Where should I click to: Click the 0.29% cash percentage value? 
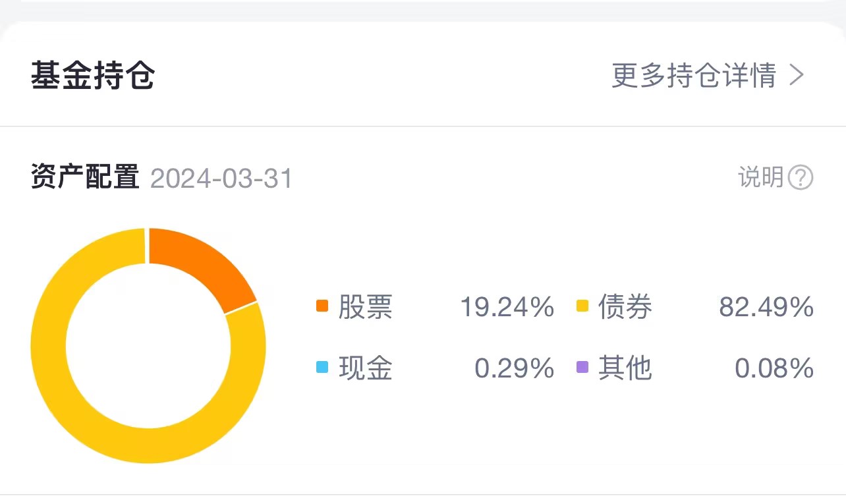click(x=514, y=368)
